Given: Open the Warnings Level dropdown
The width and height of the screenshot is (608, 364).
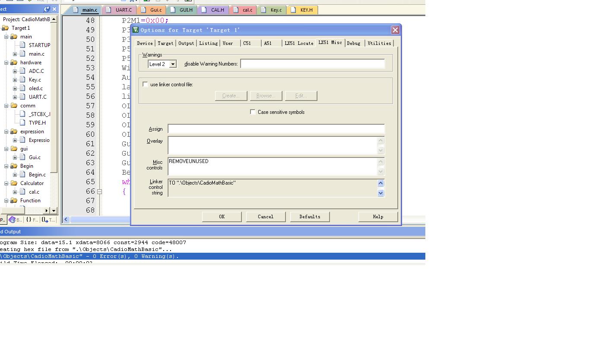Looking at the screenshot, I should pos(173,64).
